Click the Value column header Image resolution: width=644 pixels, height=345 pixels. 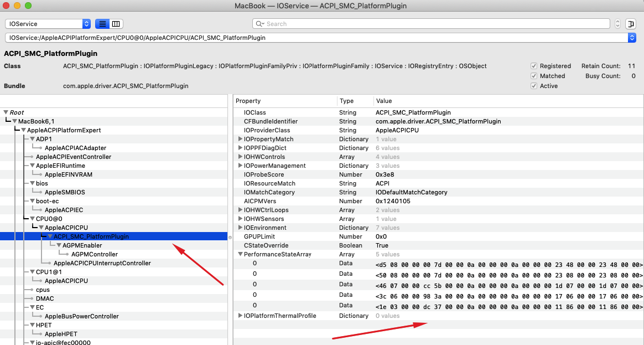pyautogui.click(x=498, y=101)
